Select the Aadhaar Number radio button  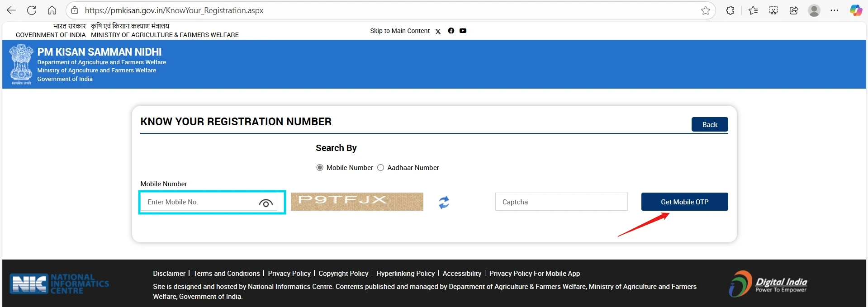click(381, 168)
